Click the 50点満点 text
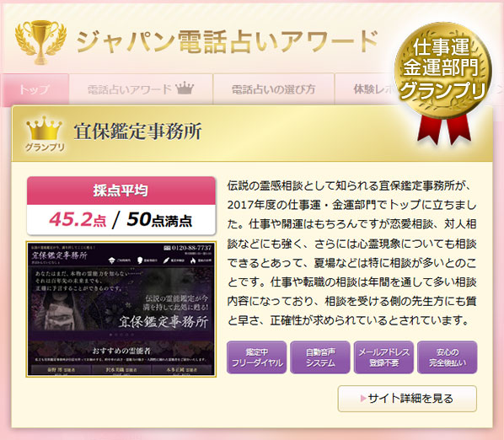 point(159,219)
